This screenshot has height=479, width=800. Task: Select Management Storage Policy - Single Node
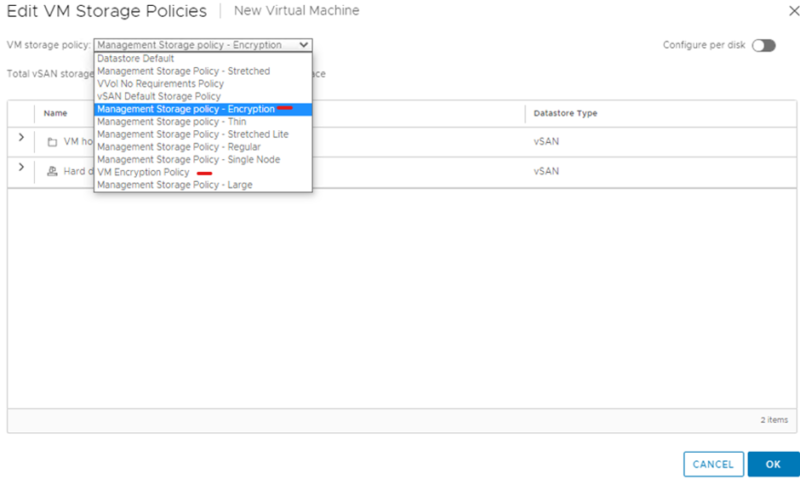click(x=188, y=159)
